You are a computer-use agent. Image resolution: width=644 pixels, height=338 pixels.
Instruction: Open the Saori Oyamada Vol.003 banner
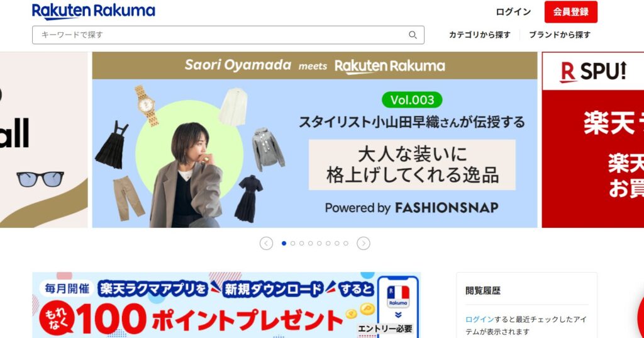[314, 140]
